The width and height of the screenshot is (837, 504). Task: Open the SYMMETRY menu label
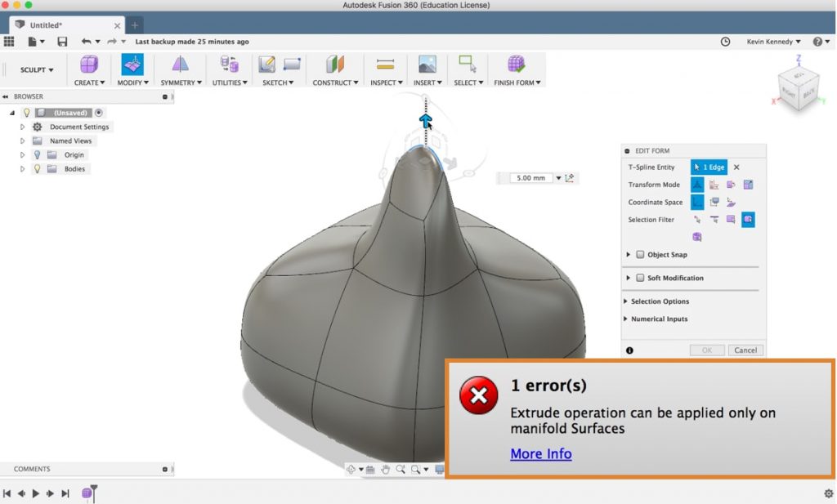[x=181, y=83]
